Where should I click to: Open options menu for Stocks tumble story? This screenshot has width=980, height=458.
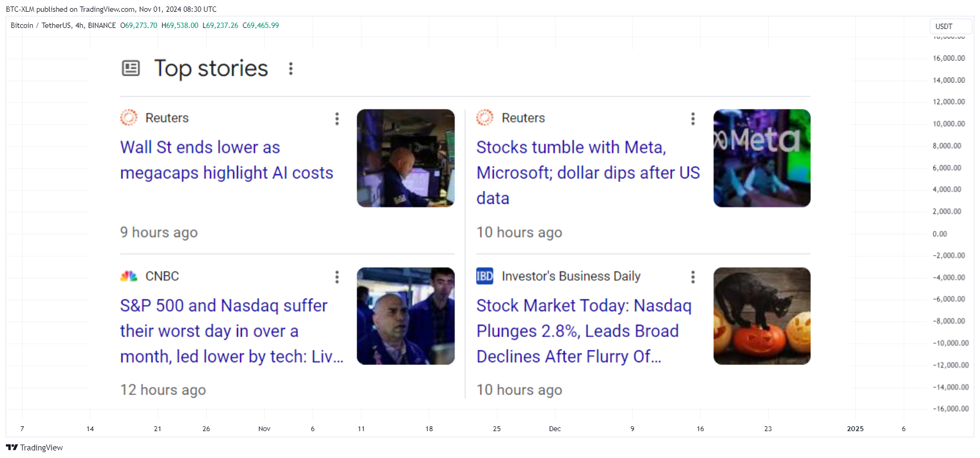[x=693, y=118]
